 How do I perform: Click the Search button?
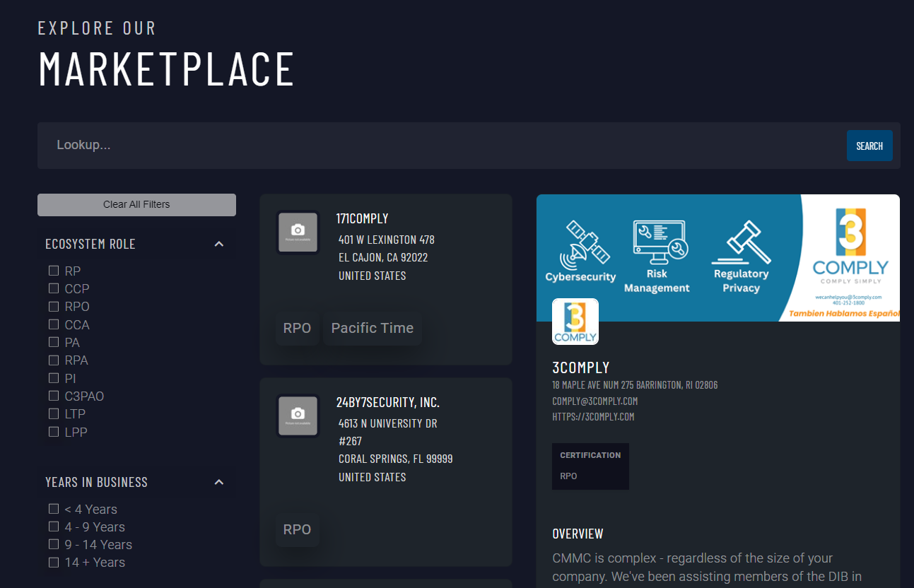[869, 146]
